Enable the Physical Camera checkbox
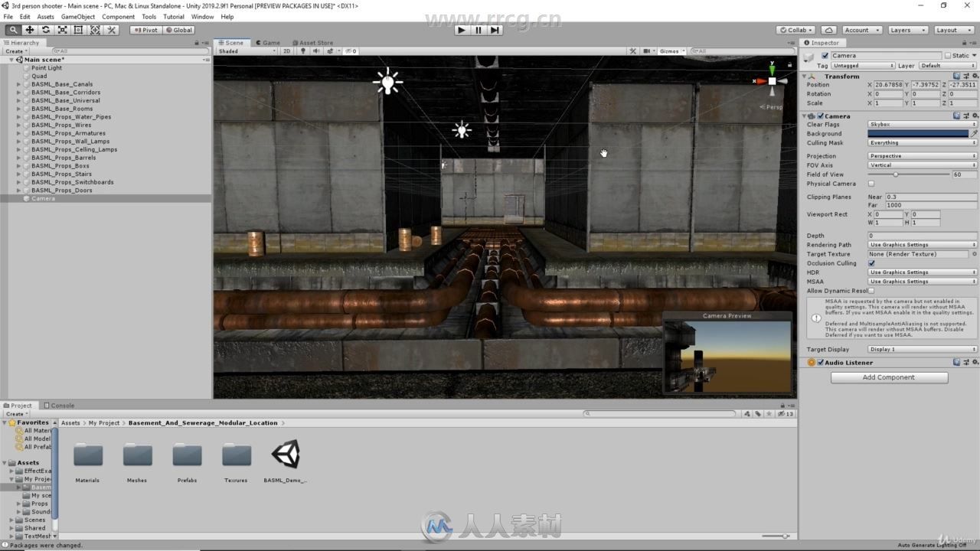The image size is (980, 551). [x=871, y=184]
